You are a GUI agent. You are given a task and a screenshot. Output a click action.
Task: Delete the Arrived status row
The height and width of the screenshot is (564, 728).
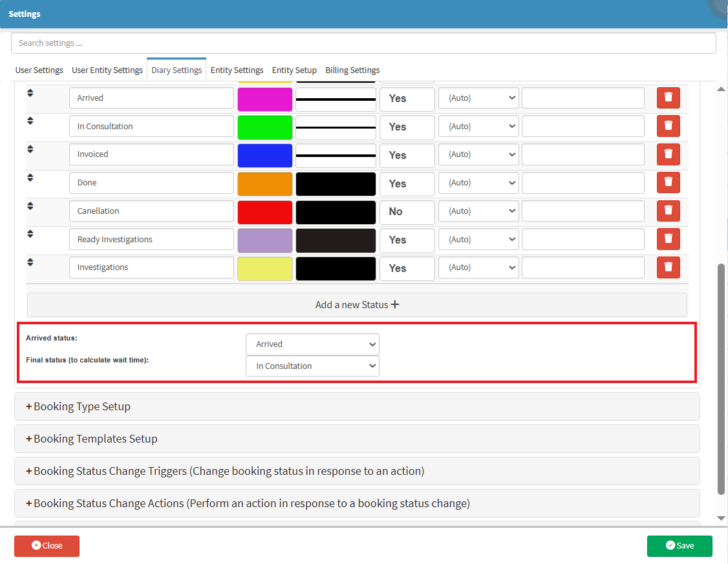[668, 98]
